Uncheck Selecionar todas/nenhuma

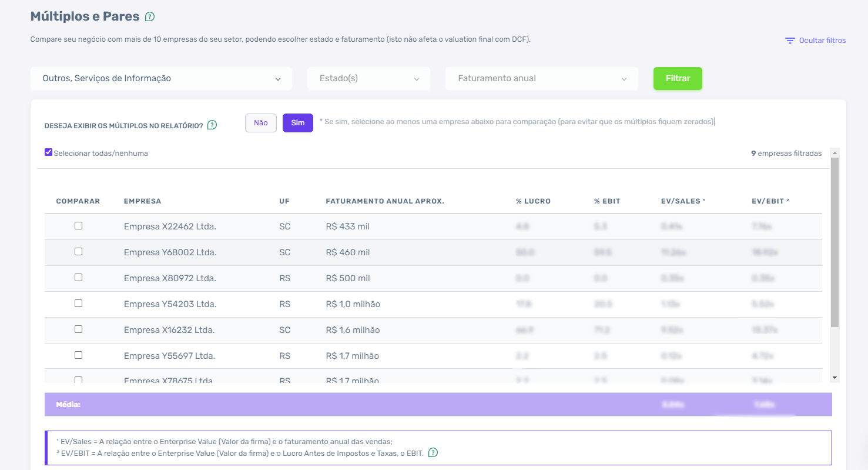pyautogui.click(x=49, y=152)
